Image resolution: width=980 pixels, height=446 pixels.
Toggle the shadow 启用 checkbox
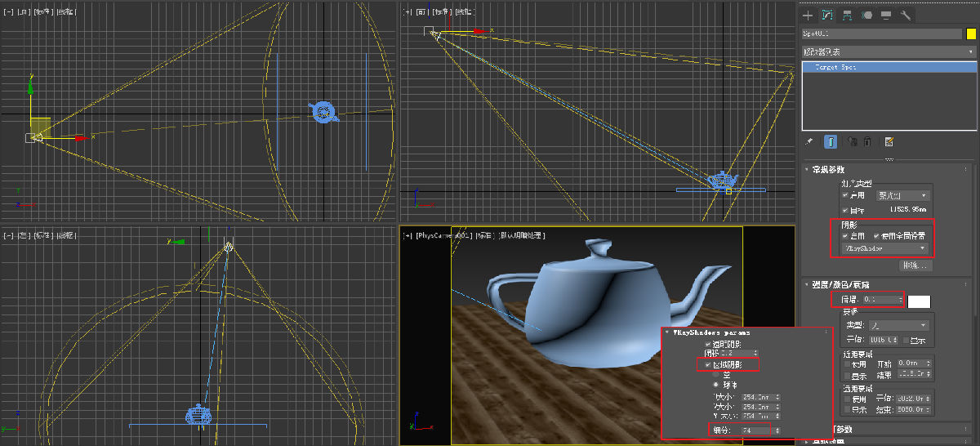pyautogui.click(x=846, y=235)
